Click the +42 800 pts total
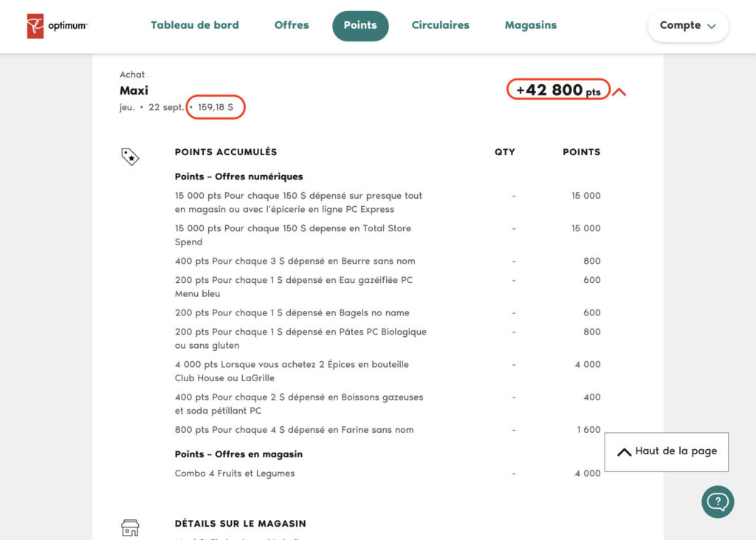 [x=558, y=90]
